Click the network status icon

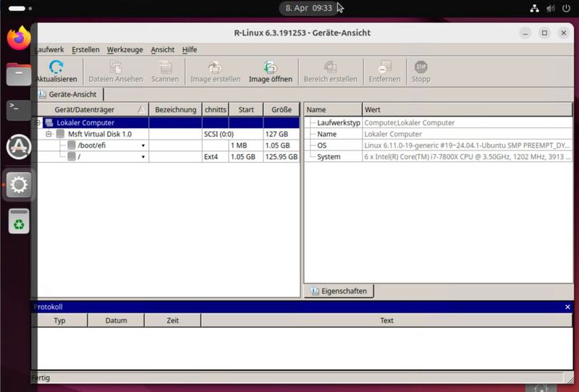[x=534, y=8]
